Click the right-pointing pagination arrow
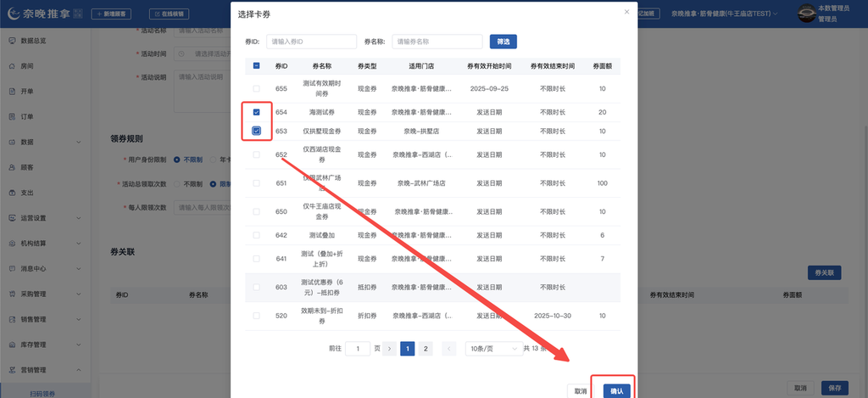The image size is (868, 398). (x=390, y=349)
